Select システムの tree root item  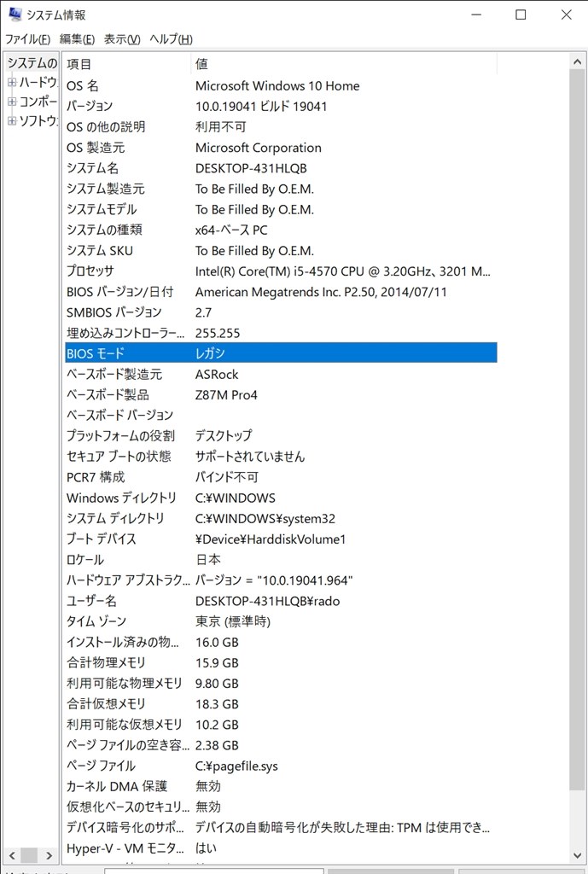point(32,63)
